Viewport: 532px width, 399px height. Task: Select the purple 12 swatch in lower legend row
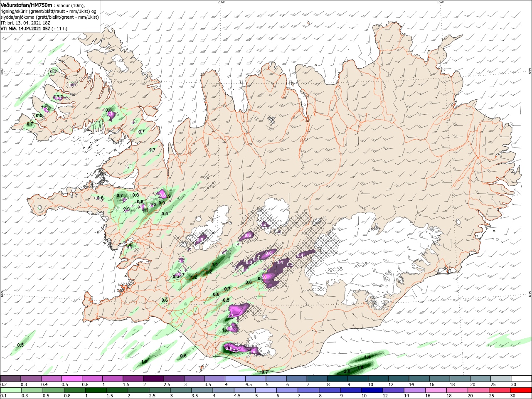point(393,390)
